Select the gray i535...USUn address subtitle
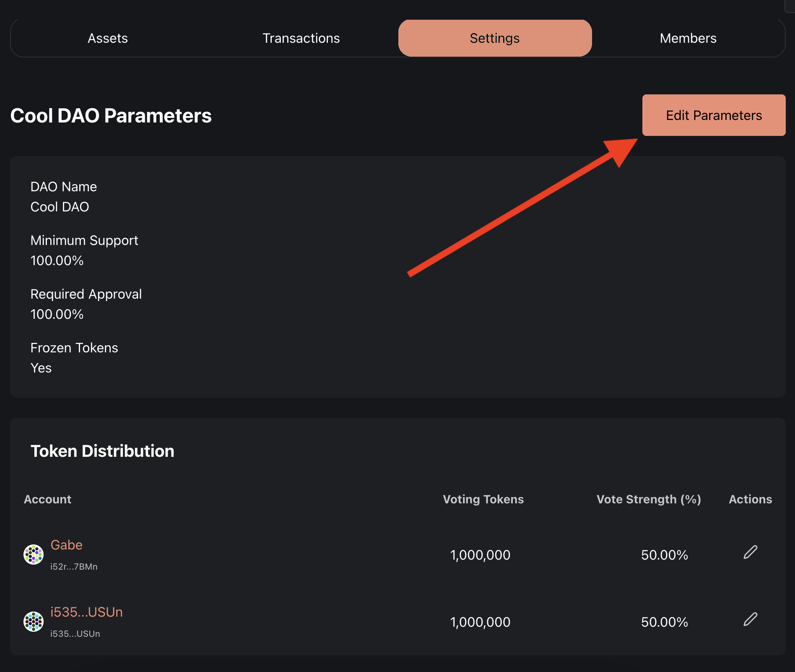795x672 pixels. point(75,634)
